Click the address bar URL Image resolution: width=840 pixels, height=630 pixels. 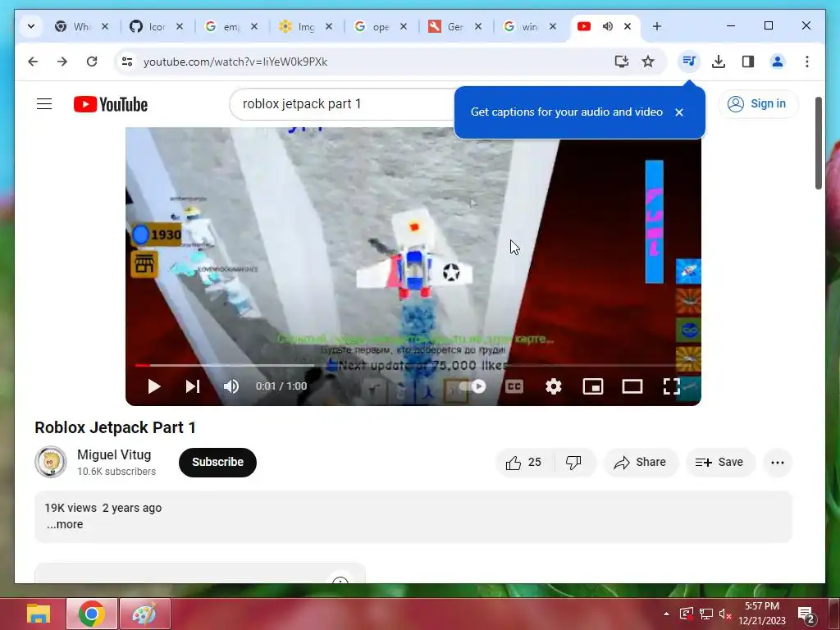tap(235, 62)
